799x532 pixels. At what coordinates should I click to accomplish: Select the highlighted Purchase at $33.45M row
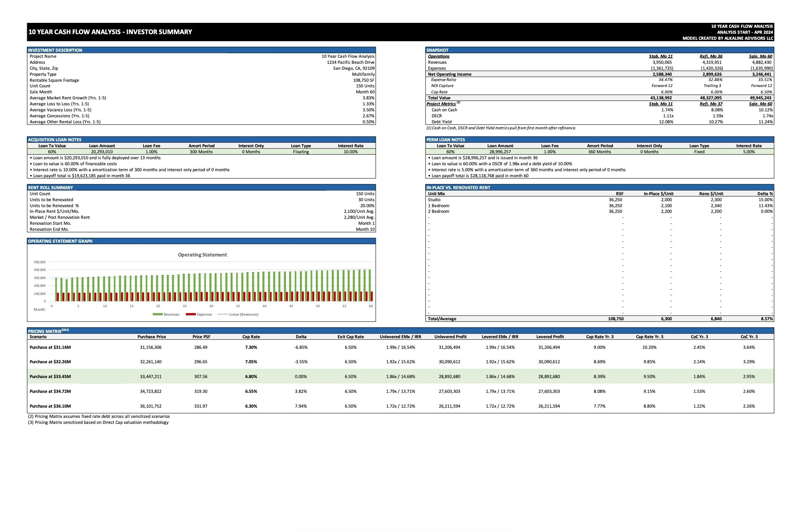pos(50,376)
